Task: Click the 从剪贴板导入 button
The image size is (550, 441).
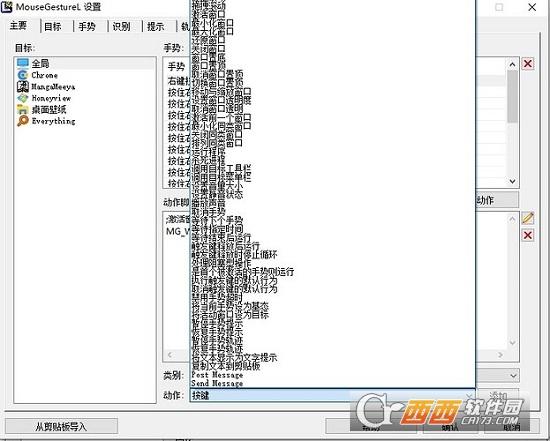Action: coord(61,426)
